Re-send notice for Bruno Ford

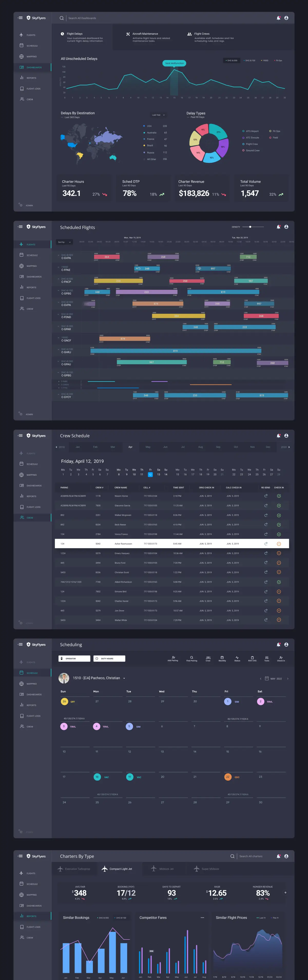click(x=266, y=563)
